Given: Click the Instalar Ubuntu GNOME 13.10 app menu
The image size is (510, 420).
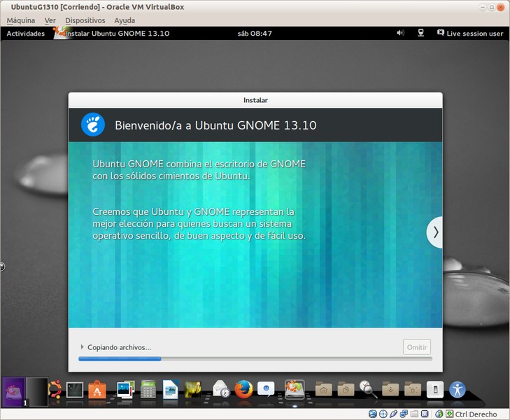Looking at the screenshot, I should click(112, 34).
